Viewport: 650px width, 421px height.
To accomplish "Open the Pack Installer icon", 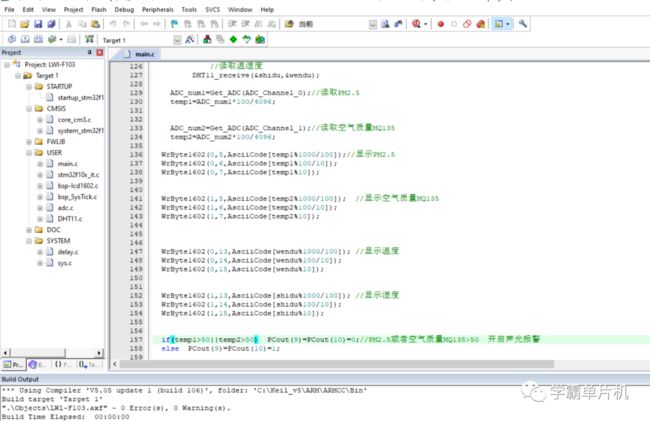I will coord(260,39).
